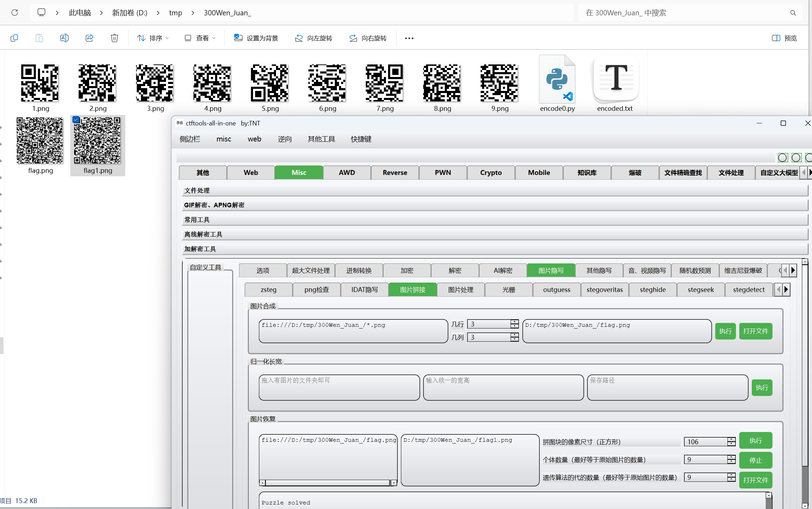Open the stegoveritas sub-tab
This screenshot has height=509, width=812.
605,290
